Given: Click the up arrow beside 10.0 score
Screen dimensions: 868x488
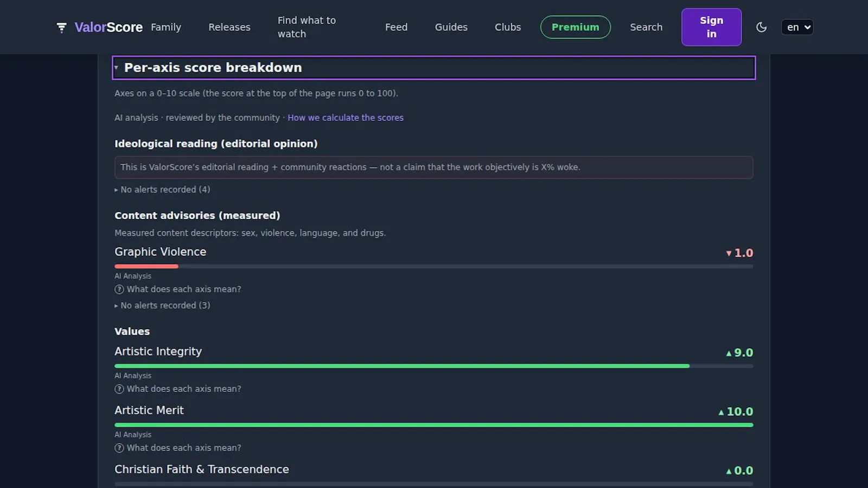Looking at the screenshot, I should pos(721,412).
